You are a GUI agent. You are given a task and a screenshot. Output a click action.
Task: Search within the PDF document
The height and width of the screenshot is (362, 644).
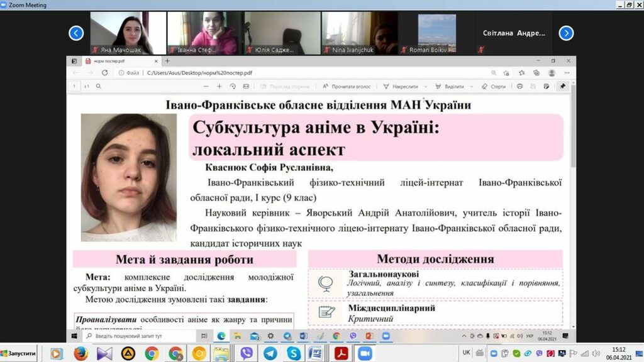99,86
